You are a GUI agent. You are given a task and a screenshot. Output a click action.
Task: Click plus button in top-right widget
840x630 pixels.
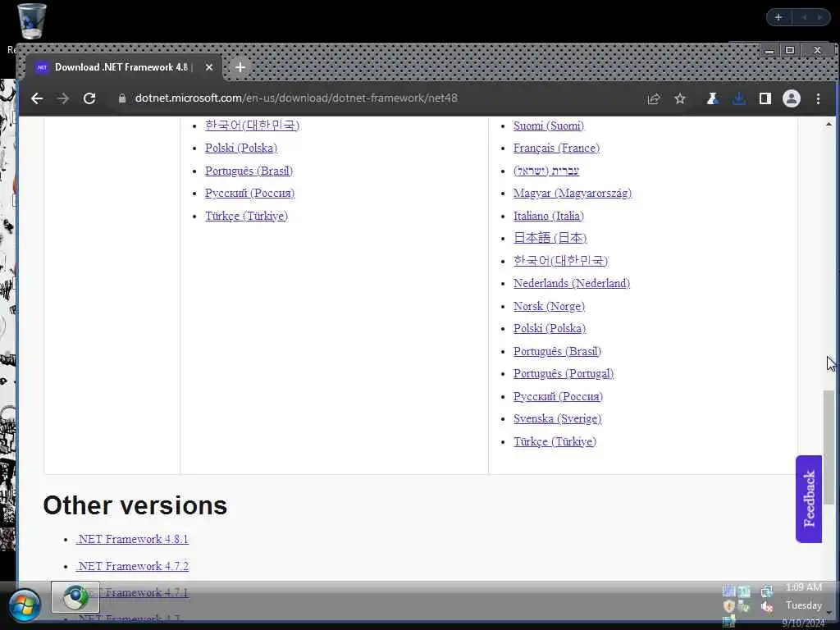(x=778, y=18)
